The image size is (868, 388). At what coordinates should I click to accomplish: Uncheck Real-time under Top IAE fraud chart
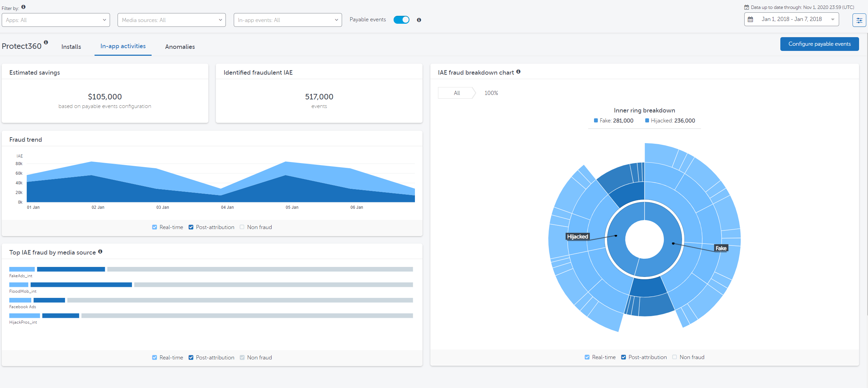pyautogui.click(x=154, y=357)
